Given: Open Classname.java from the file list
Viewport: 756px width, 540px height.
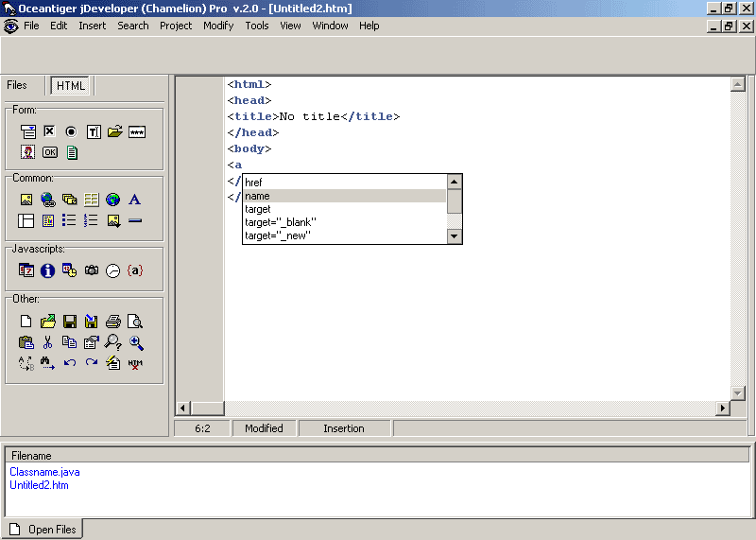Looking at the screenshot, I should (44, 472).
